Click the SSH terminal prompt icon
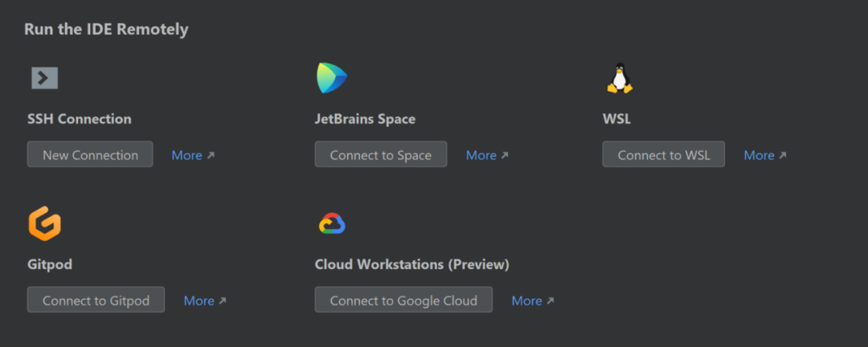868x347 pixels. 45,78
